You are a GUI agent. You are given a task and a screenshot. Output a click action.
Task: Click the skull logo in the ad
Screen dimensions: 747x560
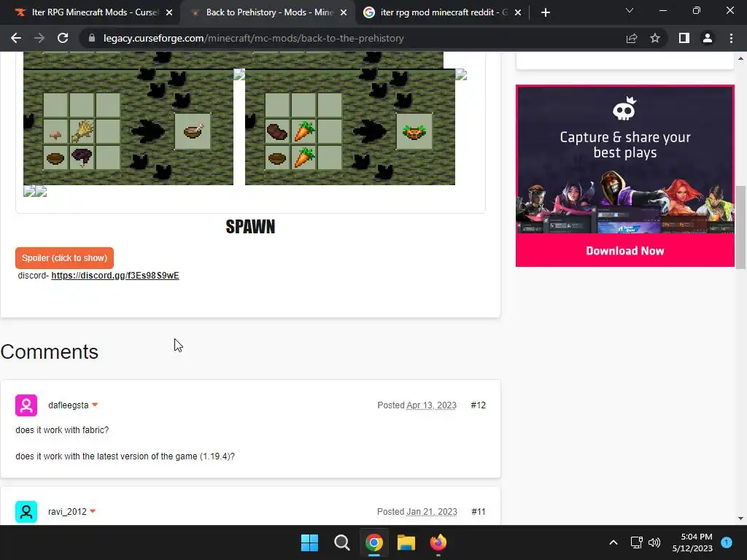[624, 109]
